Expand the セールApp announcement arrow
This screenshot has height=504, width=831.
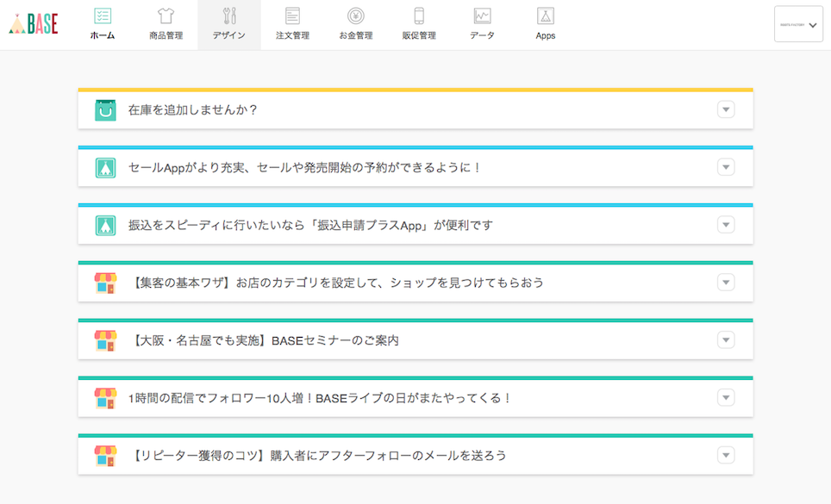click(726, 167)
